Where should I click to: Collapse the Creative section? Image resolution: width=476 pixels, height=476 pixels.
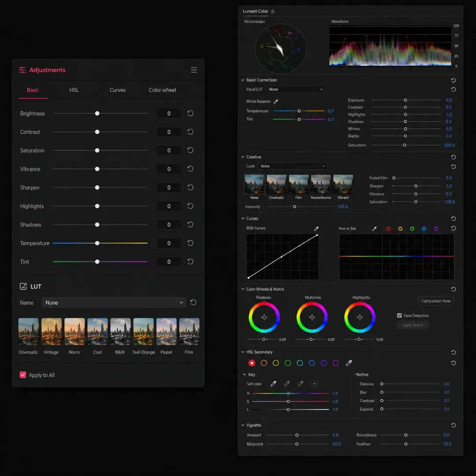(243, 157)
